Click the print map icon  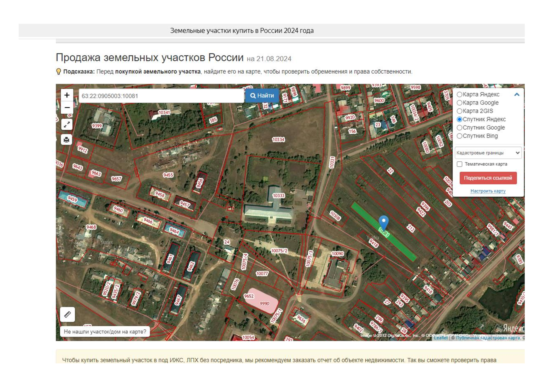click(67, 140)
